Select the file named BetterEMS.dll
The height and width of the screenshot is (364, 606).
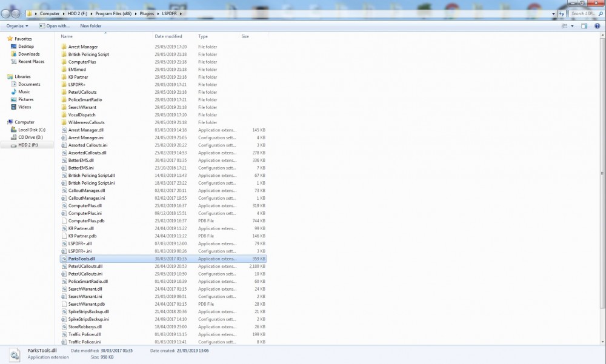81,160
